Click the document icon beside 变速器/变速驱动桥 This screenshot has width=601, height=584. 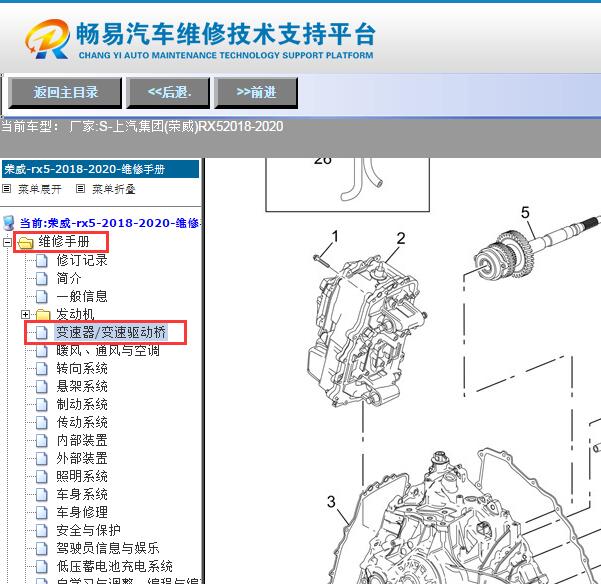(42, 333)
